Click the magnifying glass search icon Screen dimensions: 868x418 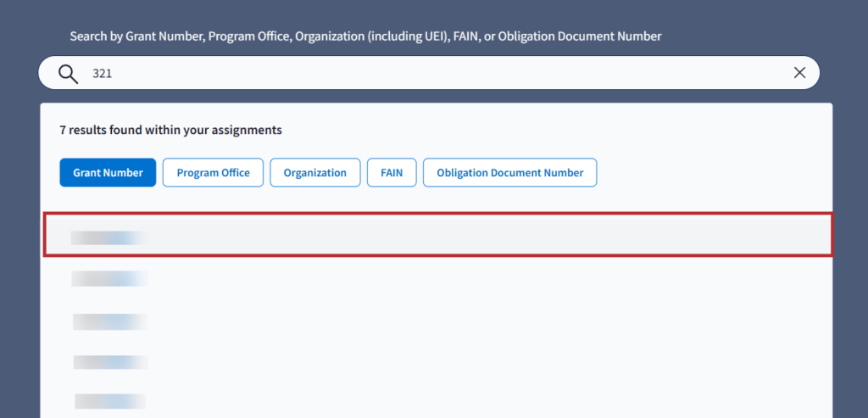(68, 74)
